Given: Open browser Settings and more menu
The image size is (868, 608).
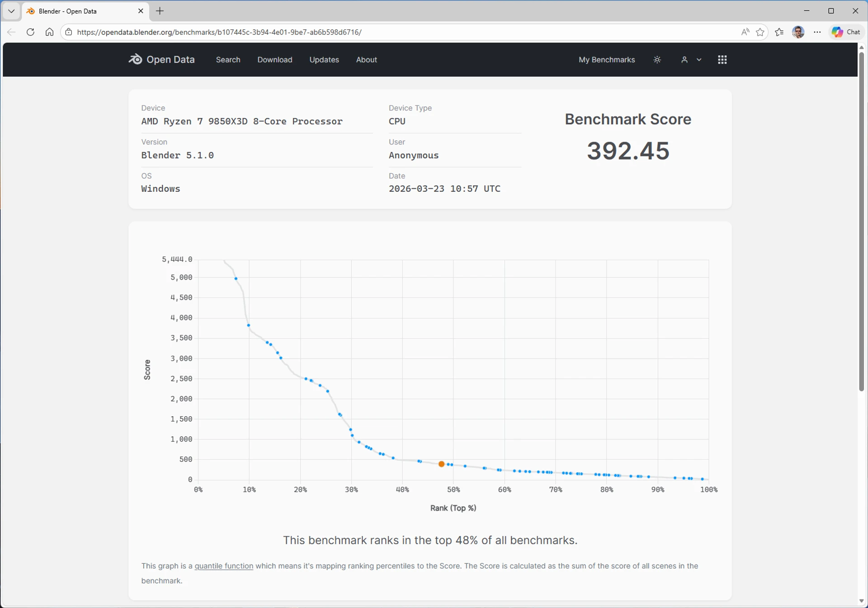Looking at the screenshot, I should pyautogui.click(x=817, y=32).
